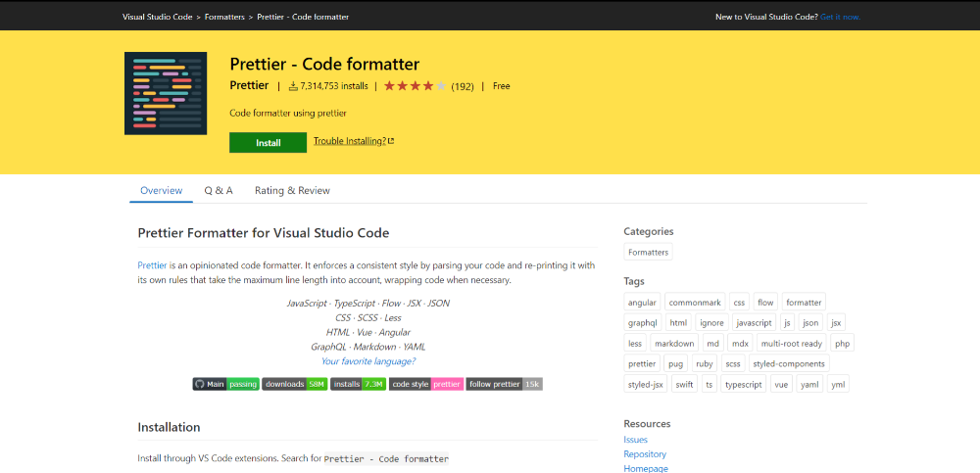Select the javascript tag

[x=754, y=323]
